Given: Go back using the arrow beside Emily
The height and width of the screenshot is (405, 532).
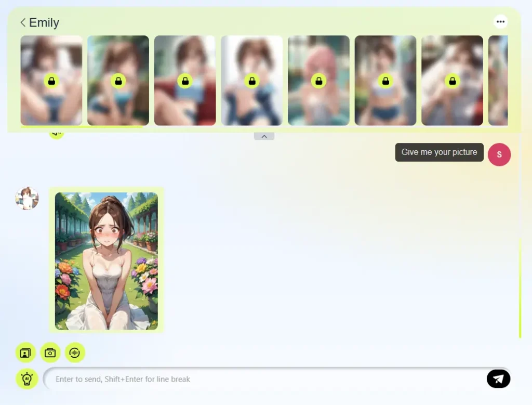Looking at the screenshot, I should click(23, 22).
